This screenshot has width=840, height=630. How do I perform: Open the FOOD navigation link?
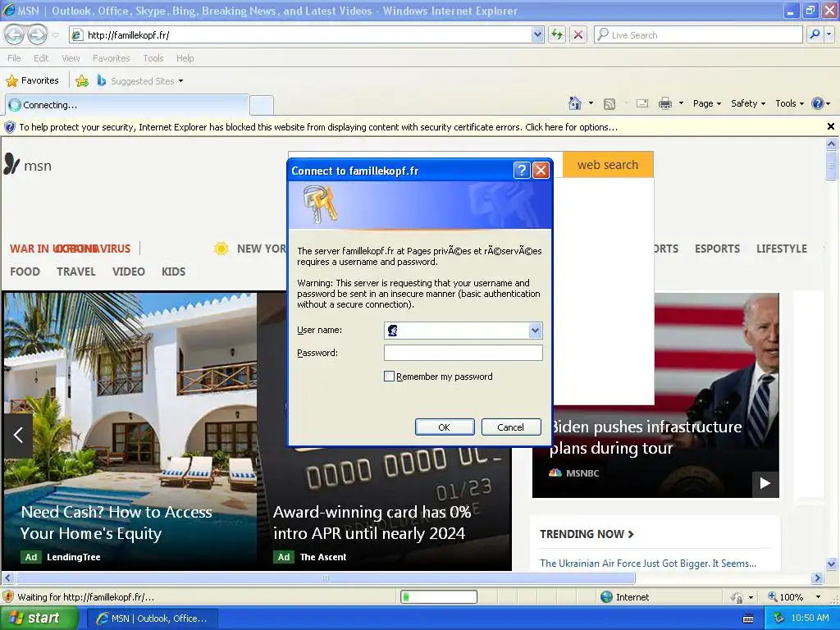pos(25,272)
